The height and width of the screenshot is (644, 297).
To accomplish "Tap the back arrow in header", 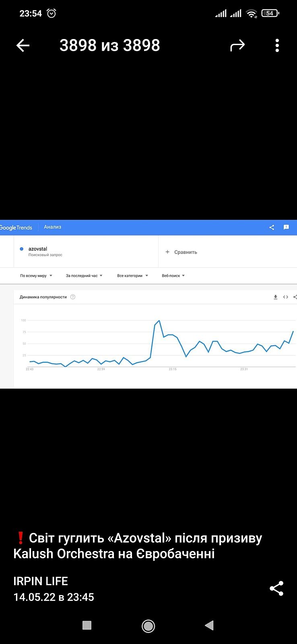I will click(x=23, y=45).
